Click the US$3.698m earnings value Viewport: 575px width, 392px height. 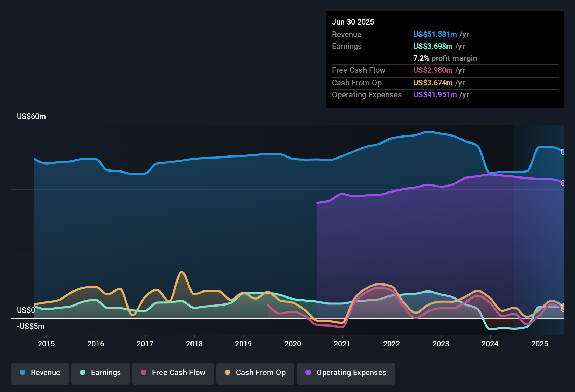pyautogui.click(x=433, y=47)
